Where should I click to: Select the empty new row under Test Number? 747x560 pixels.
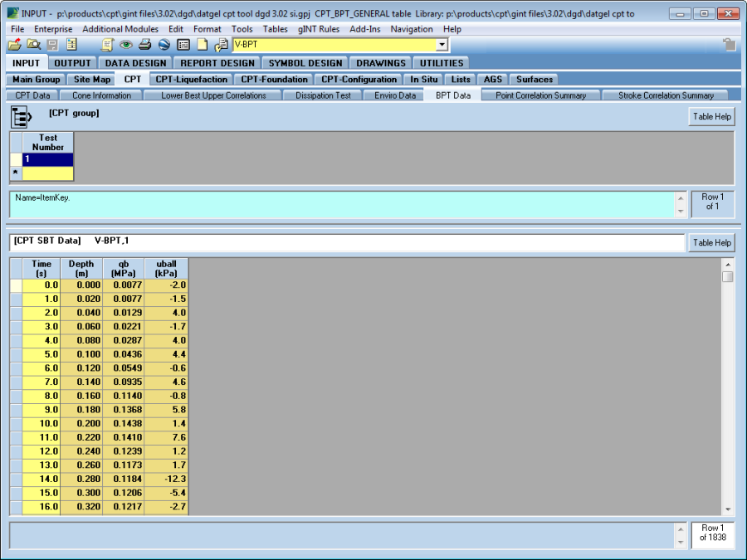pyautogui.click(x=47, y=173)
